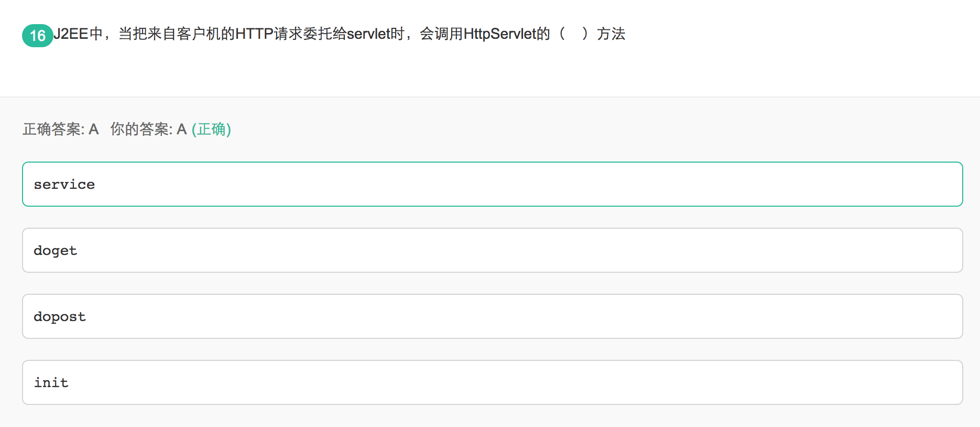980x427 pixels.
Task: Click the blank parentheses in the question
Action: [573, 34]
